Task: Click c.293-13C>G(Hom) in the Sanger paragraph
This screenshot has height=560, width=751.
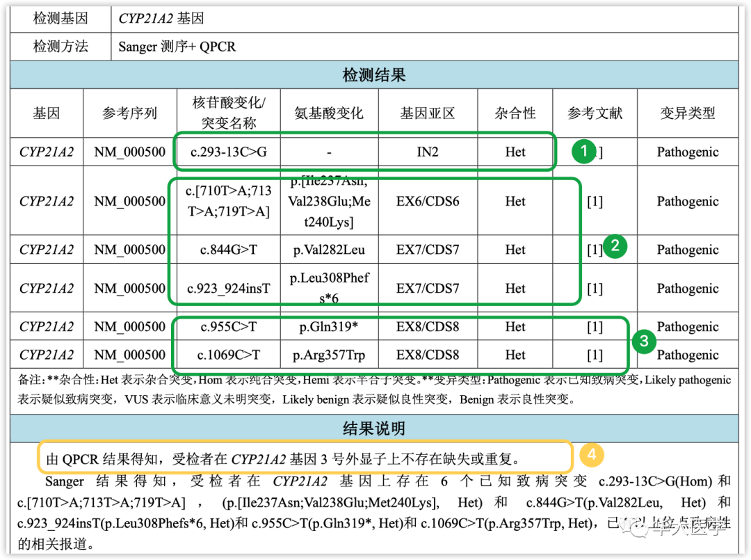Action: [657, 481]
